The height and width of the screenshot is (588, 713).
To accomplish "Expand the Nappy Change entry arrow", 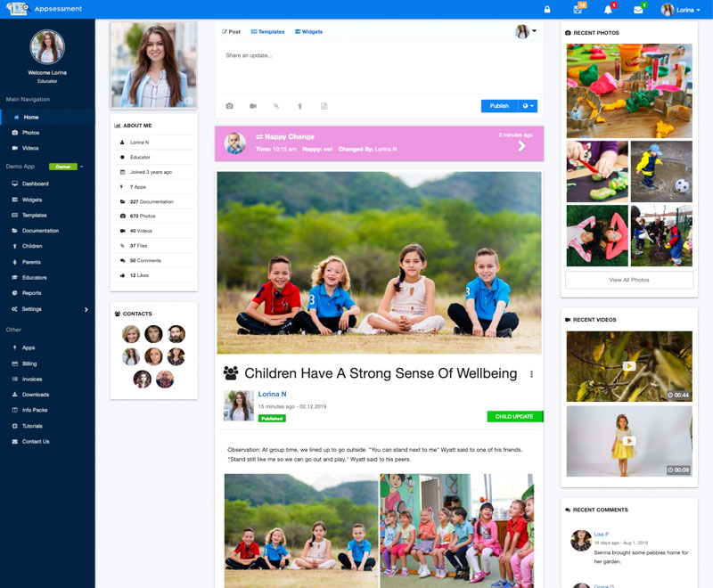I will pos(521,146).
